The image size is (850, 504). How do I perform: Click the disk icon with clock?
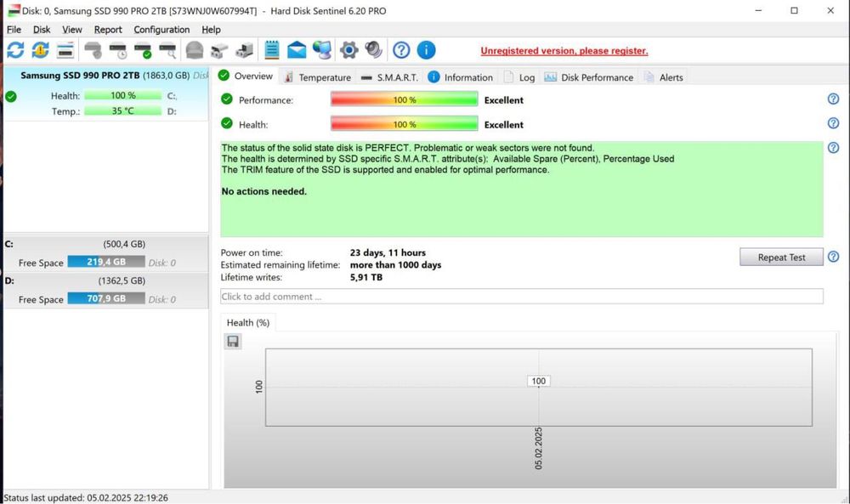pyautogui.click(x=118, y=50)
